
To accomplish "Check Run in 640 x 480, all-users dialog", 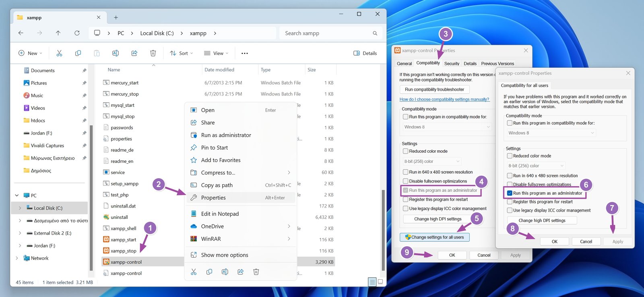I will [510, 176].
